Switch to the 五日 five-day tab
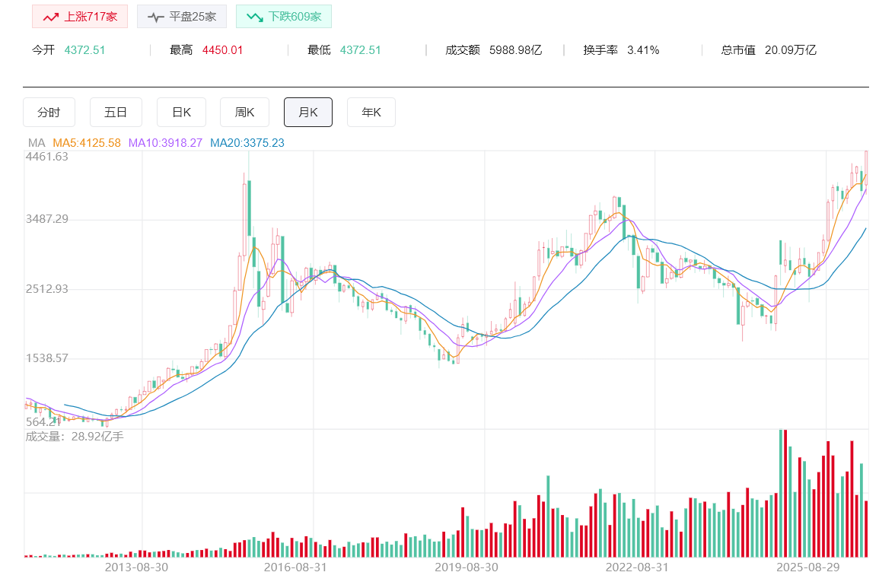Viewport: 879px width, 588px height. click(x=115, y=113)
